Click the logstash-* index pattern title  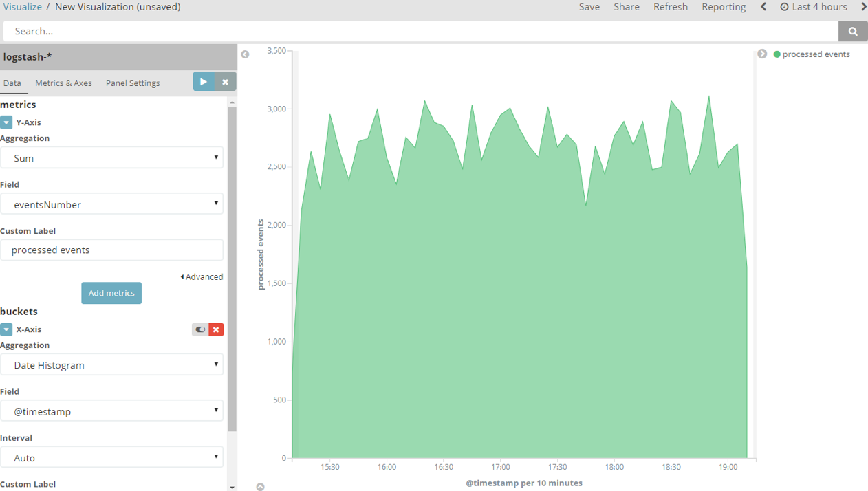coord(28,57)
